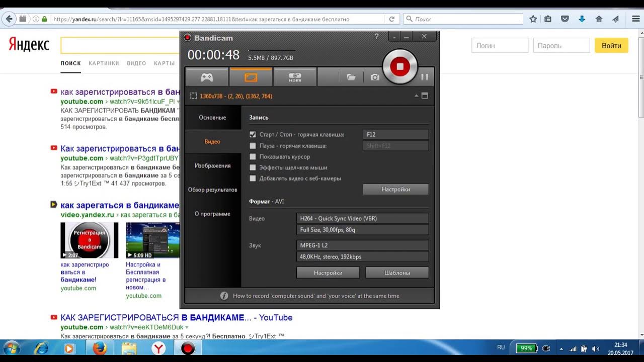Click the Пароль field on Yandex
The height and width of the screenshot is (362, 644).
point(561,45)
